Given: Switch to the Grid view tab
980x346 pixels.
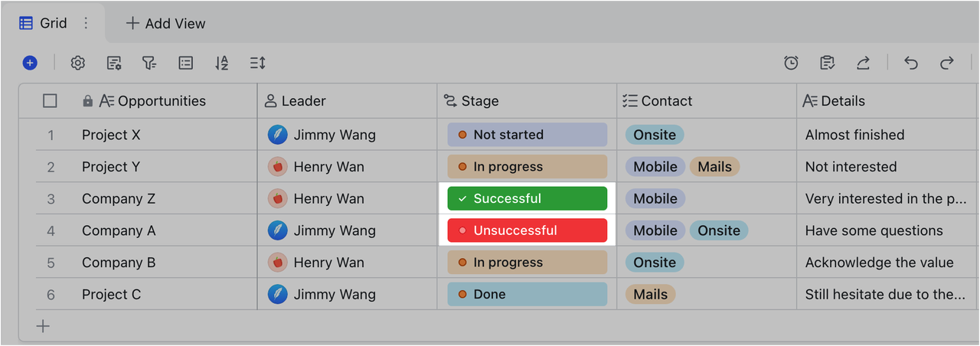Looking at the screenshot, I should (44, 23).
